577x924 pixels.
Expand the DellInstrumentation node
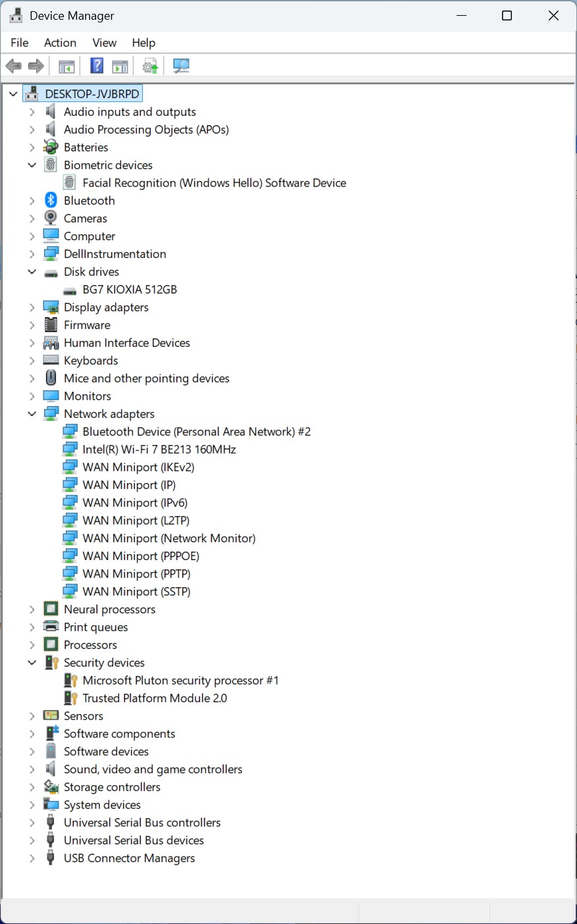pos(32,254)
